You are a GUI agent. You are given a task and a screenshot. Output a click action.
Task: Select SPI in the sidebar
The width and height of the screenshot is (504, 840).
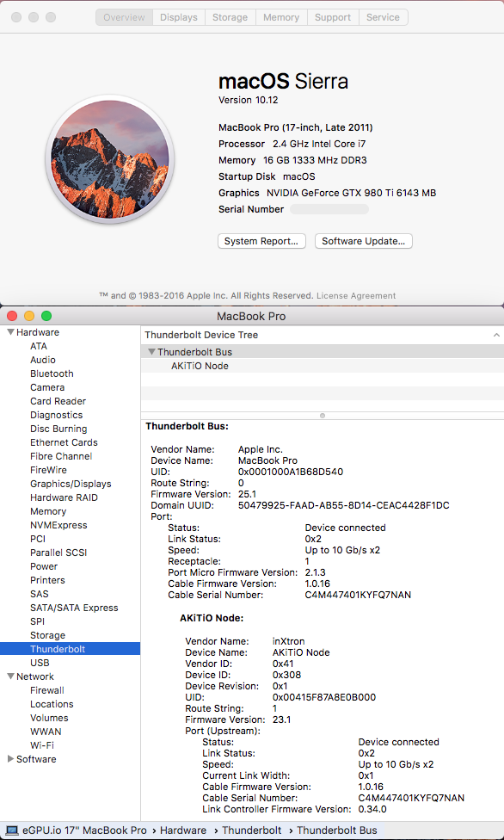[38, 621]
